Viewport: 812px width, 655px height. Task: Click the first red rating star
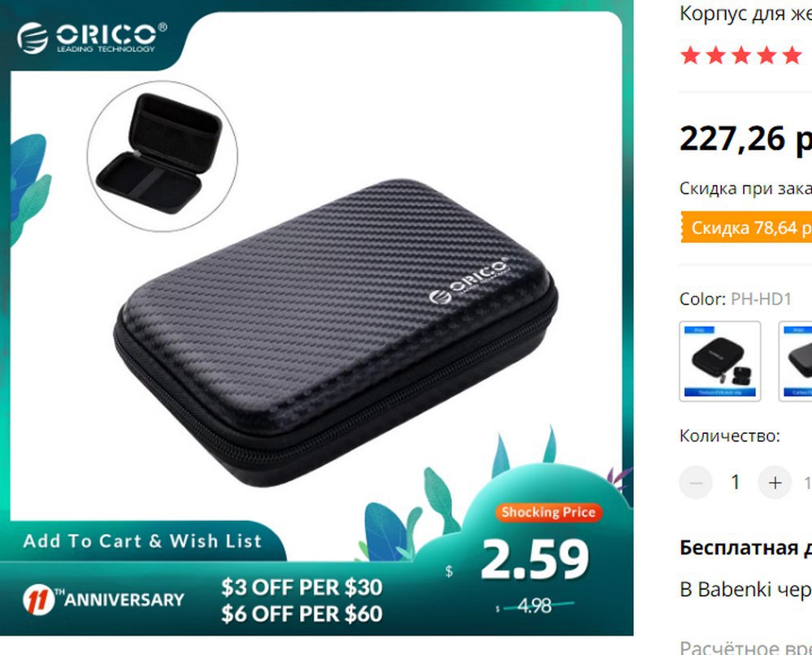(x=690, y=55)
